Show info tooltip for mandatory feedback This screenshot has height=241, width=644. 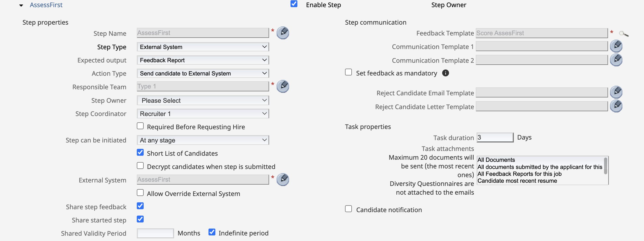(446, 73)
